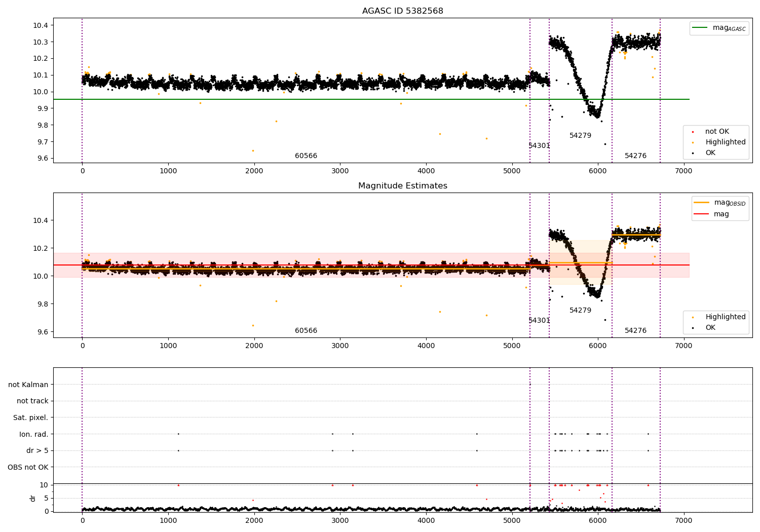The height and width of the screenshot is (532, 760).
Task: Click the "Sat. pixel." row label
Action: 31,418
